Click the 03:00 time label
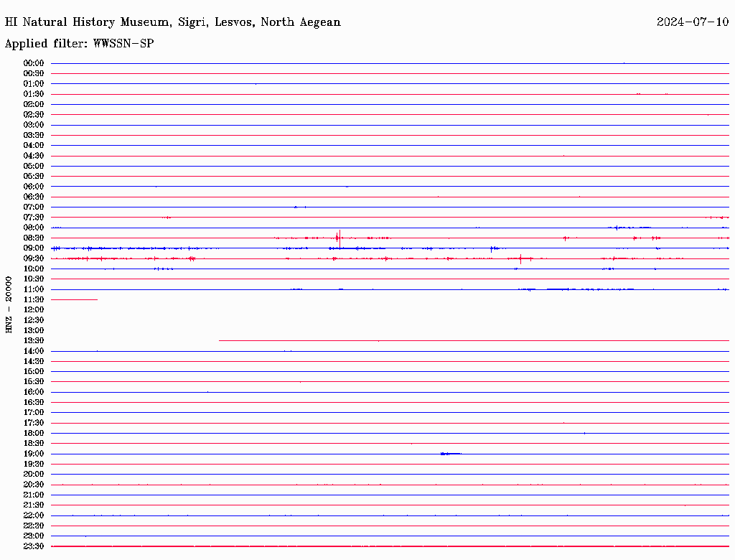Viewport: 735px width, 560px height. point(34,125)
